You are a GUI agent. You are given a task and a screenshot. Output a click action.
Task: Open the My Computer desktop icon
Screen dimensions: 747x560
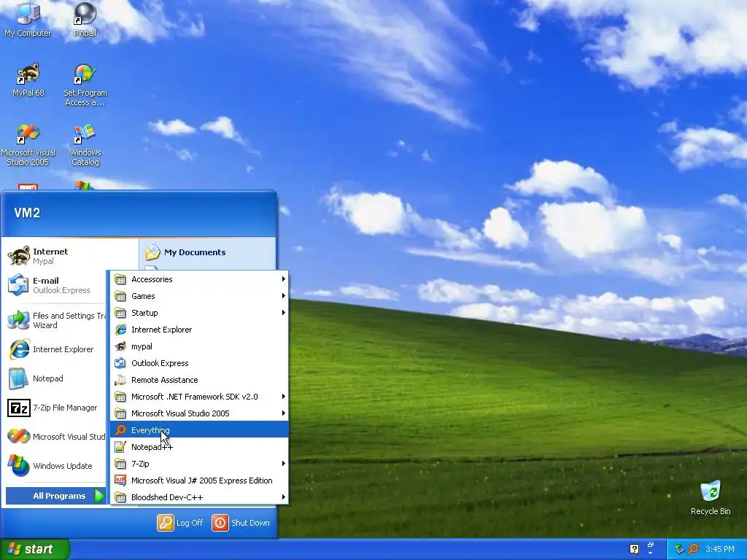pos(28,19)
